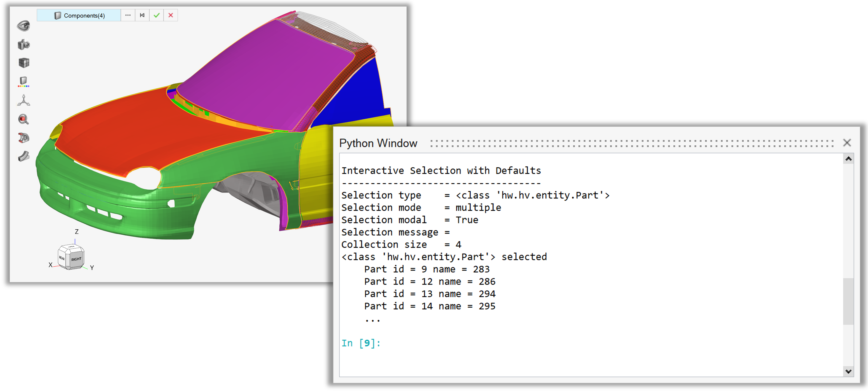Click the segmented cube view icon

click(x=24, y=63)
